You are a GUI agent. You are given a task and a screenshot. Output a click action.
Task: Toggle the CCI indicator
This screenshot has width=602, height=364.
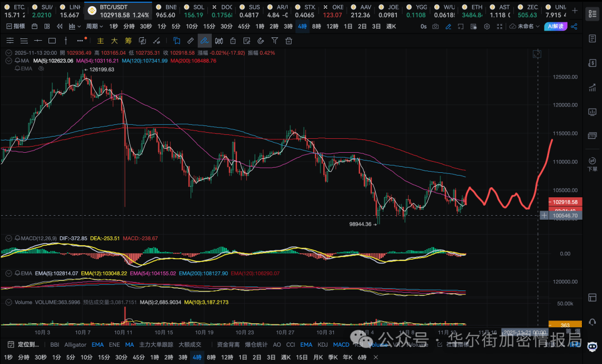290,345
